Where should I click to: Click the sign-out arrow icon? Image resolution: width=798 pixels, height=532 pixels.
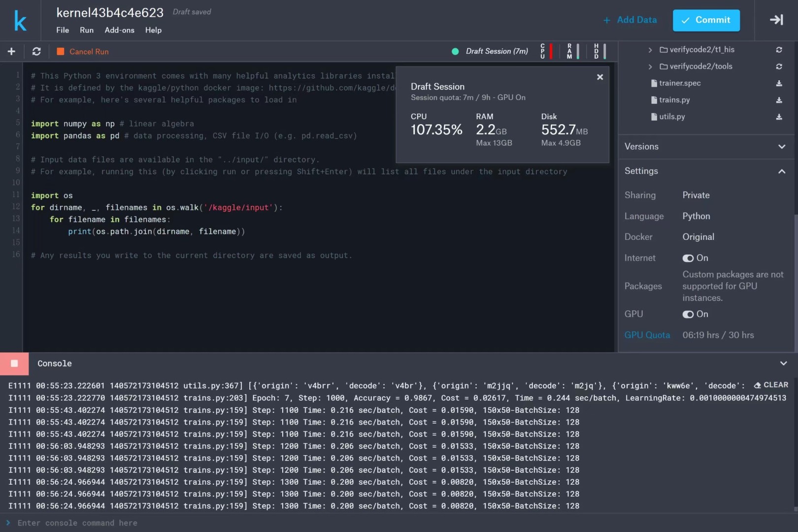click(x=776, y=20)
